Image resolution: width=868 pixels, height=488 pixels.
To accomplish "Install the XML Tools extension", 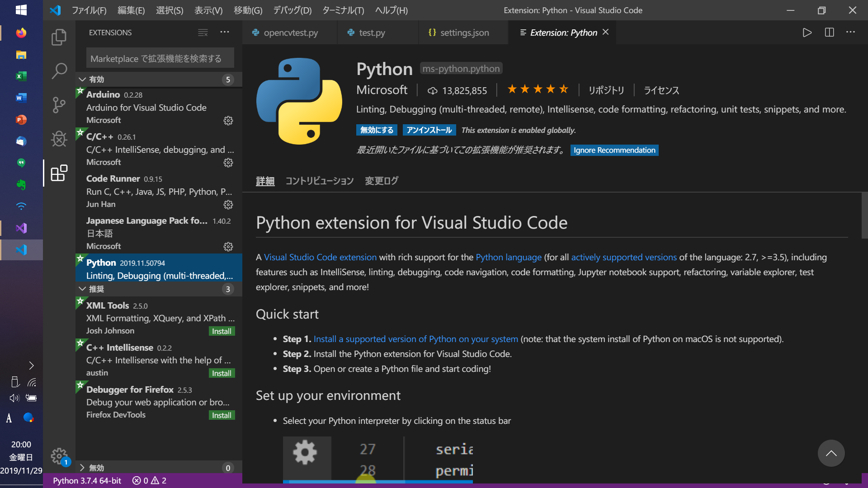I will tap(222, 331).
